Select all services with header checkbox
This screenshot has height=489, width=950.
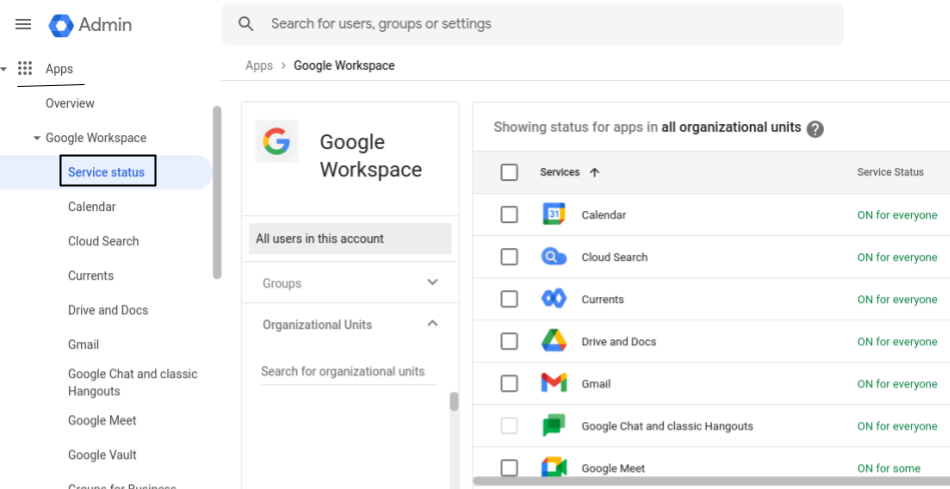[x=510, y=173]
